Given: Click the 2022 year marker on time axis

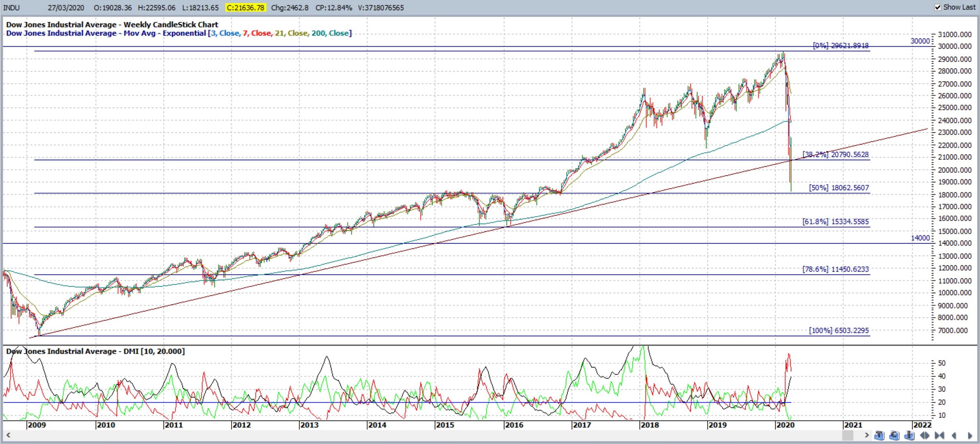Looking at the screenshot, I should 922,425.
